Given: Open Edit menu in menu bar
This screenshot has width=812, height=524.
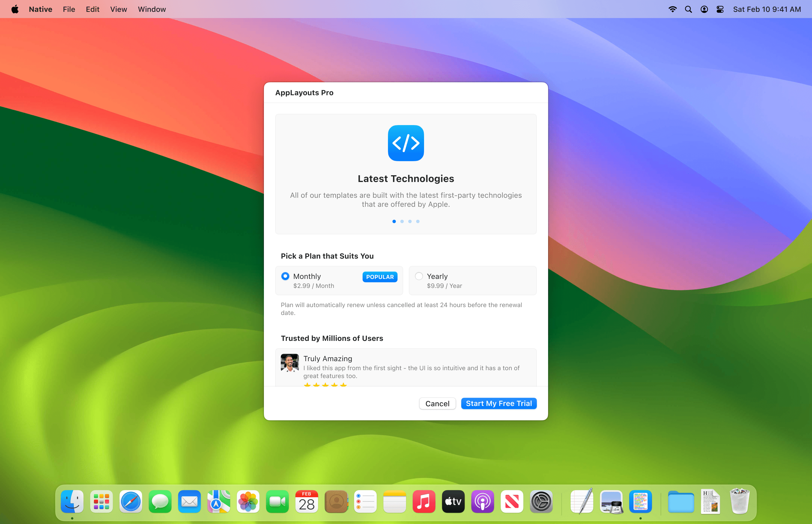Looking at the screenshot, I should point(92,8).
